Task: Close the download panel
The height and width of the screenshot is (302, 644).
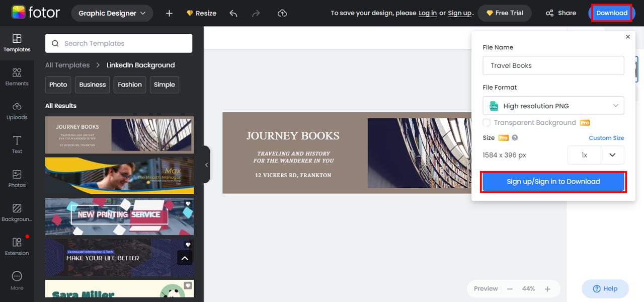Action: [x=628, y=37]
